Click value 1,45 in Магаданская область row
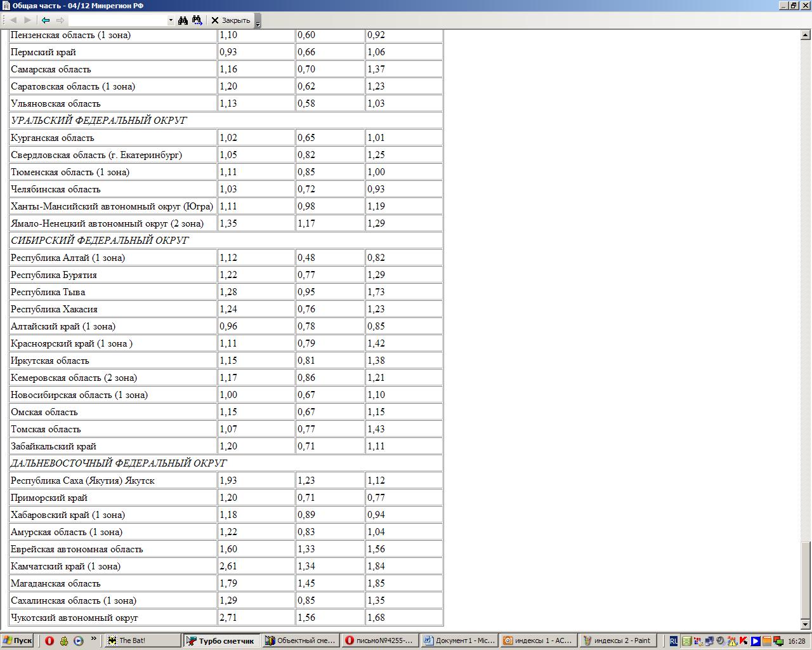Viewport: 812px width, 650px height. 306,583
